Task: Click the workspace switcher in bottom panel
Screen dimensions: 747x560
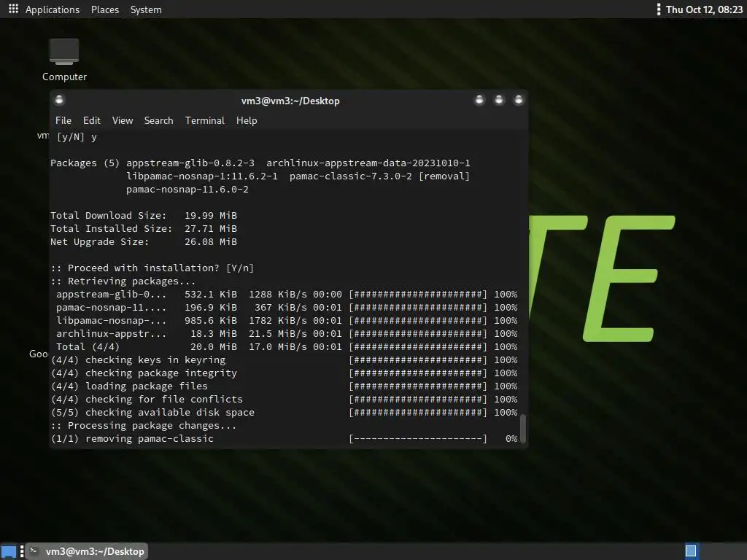Action: tap(691, 551)
